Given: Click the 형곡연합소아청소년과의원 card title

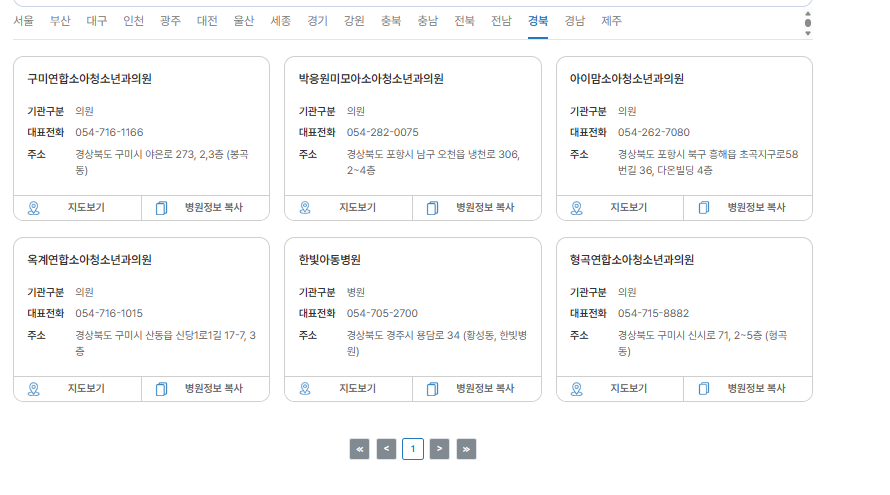Looking at the screenshot, I should 632,259.
